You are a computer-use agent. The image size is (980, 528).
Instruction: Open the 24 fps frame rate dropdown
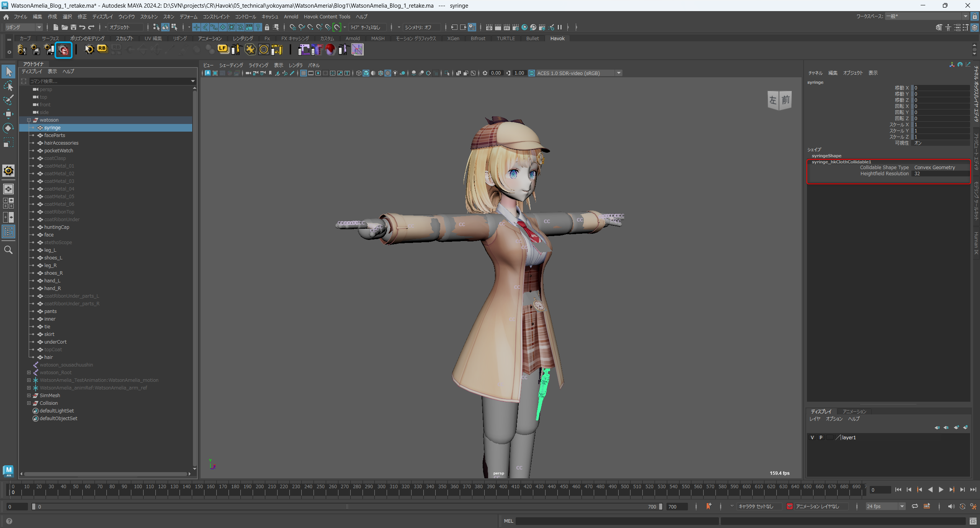click(x=885, y=506)
